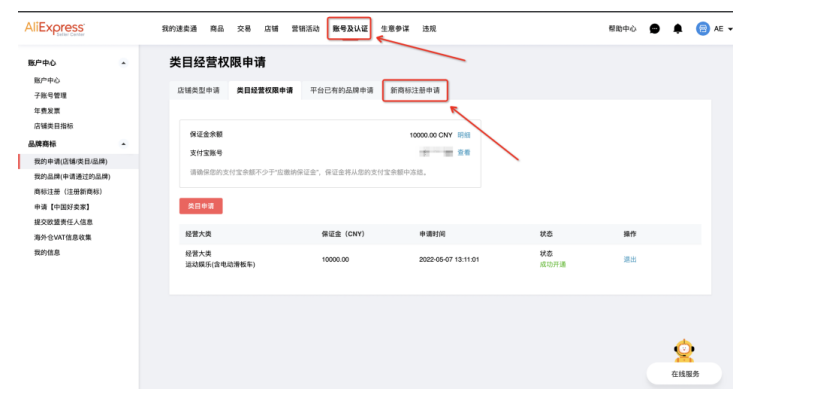
Task: Switch to the 新商标注册申请 tab
Action: [x=415, y=90]
